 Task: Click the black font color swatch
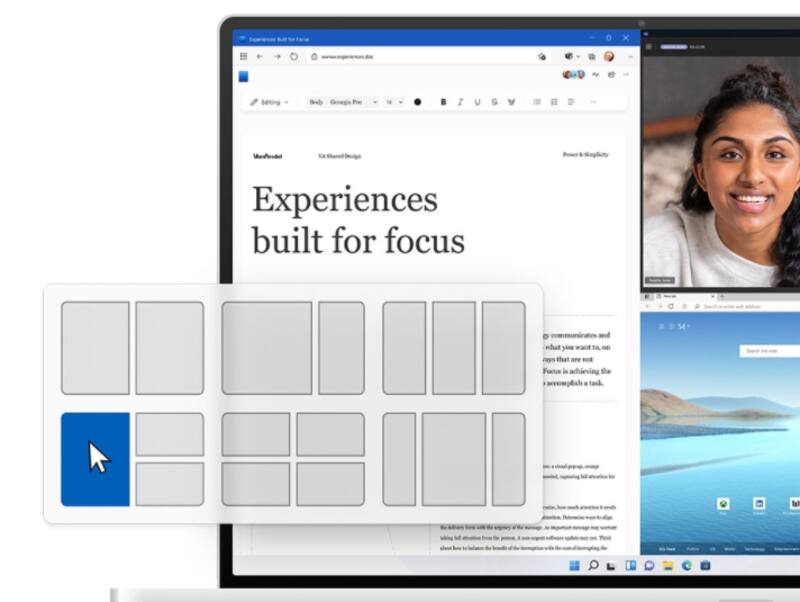pyautogui.click(x=418, y=102)
